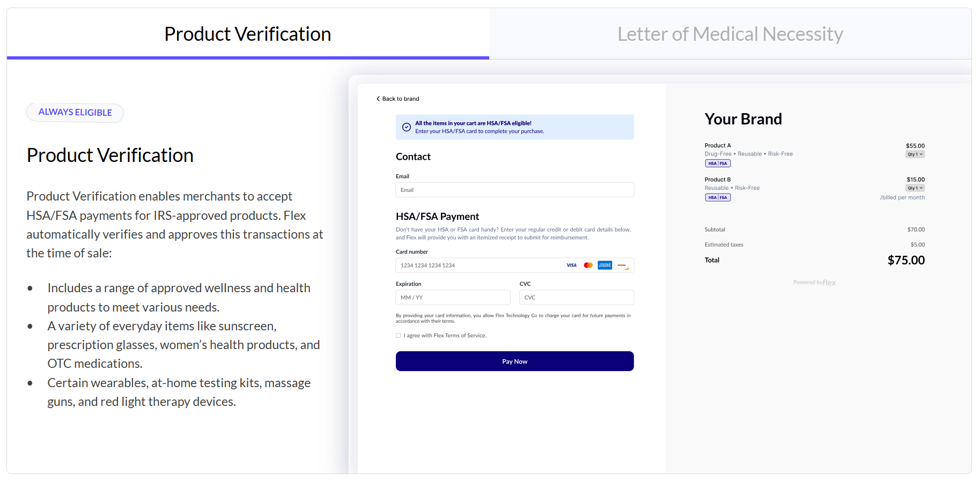Open Product A quantity dropdown
The image size is (980, 481).
pos(915,154)
